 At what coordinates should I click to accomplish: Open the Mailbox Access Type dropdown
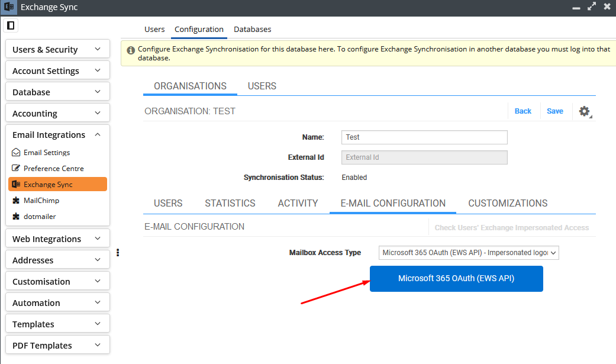pos(469,253)
